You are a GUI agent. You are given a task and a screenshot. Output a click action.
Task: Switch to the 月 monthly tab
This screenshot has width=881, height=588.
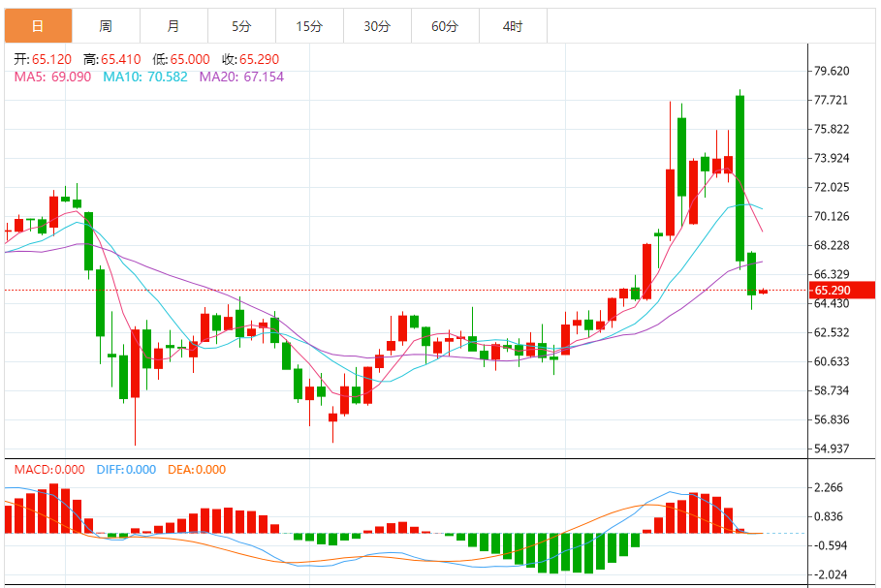173,26
